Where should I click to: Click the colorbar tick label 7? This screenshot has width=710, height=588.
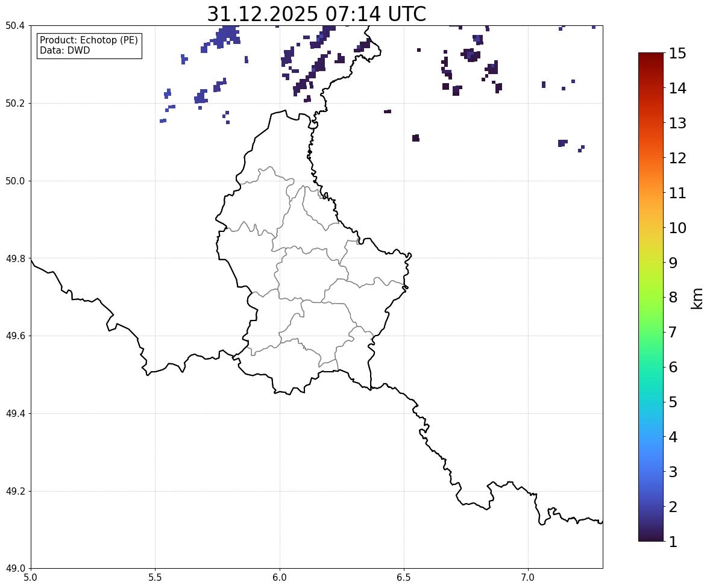[x=673, y=332]
